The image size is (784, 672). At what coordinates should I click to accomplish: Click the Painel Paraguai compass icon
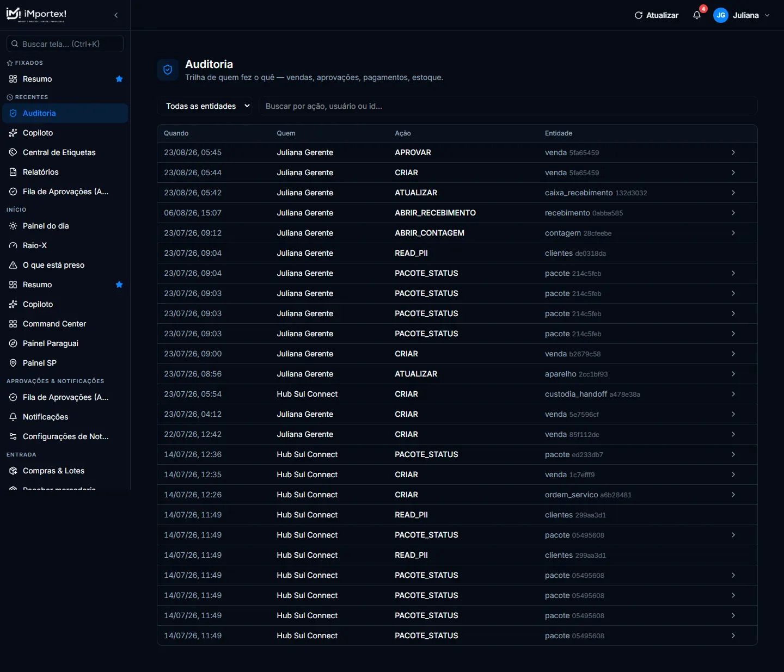point(13,343)
